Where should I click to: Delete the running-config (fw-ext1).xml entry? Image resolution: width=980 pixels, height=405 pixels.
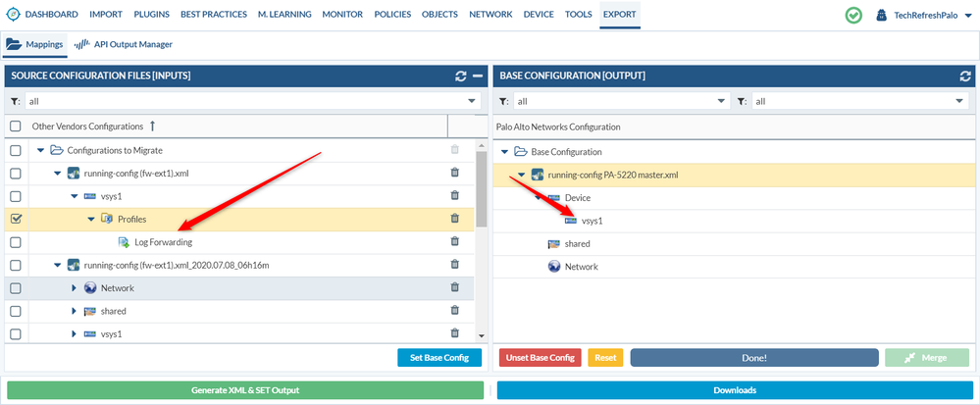(455, 173)
